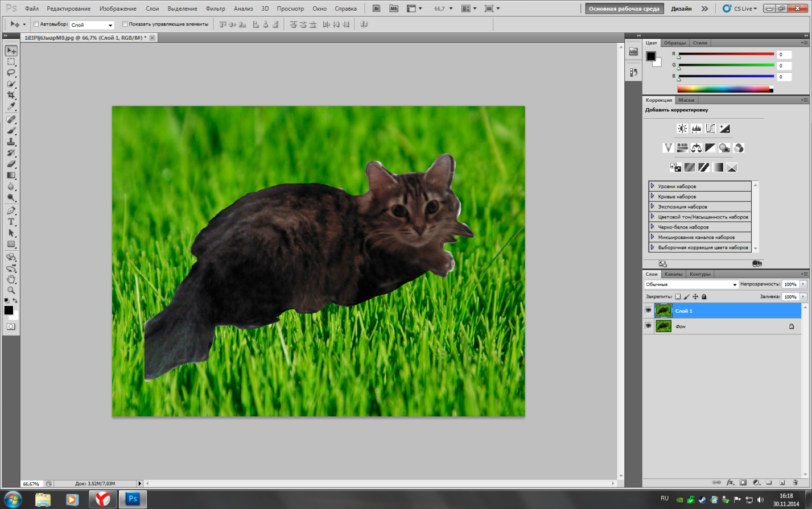Expand the Экспозиция наборов presets
This screenshot has width=812, height=509.
coord(652,206)
